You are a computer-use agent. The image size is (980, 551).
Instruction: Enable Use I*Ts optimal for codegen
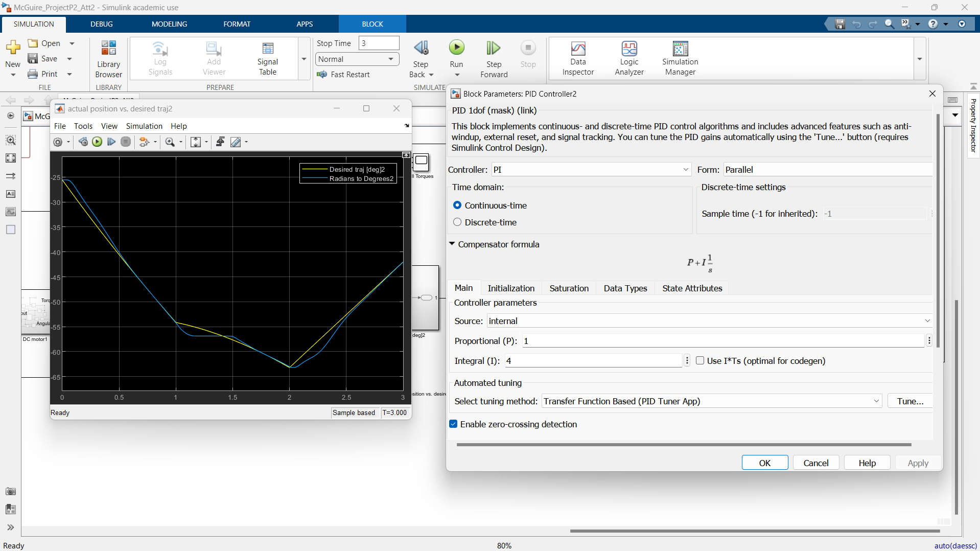[x=700, y=360]
